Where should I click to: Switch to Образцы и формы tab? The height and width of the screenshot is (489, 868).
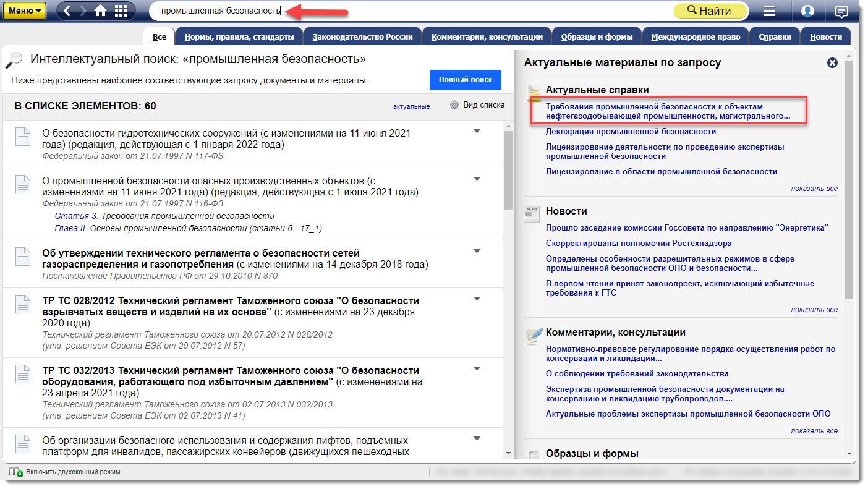click(597, 36)
